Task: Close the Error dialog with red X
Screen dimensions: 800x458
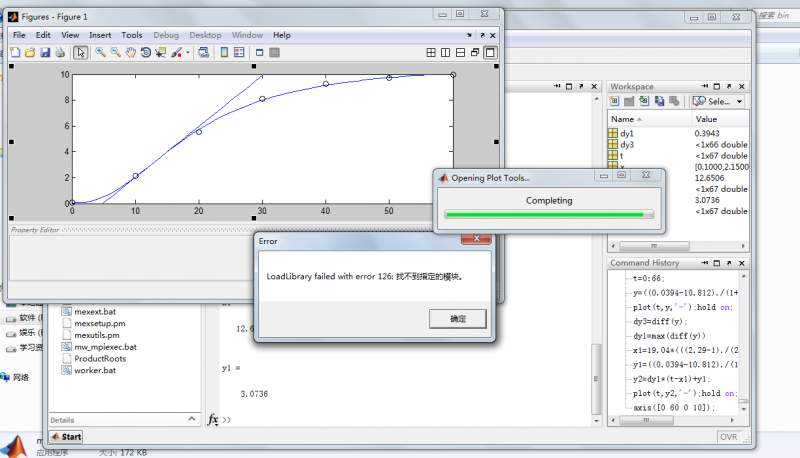Action: coord(476,239)
